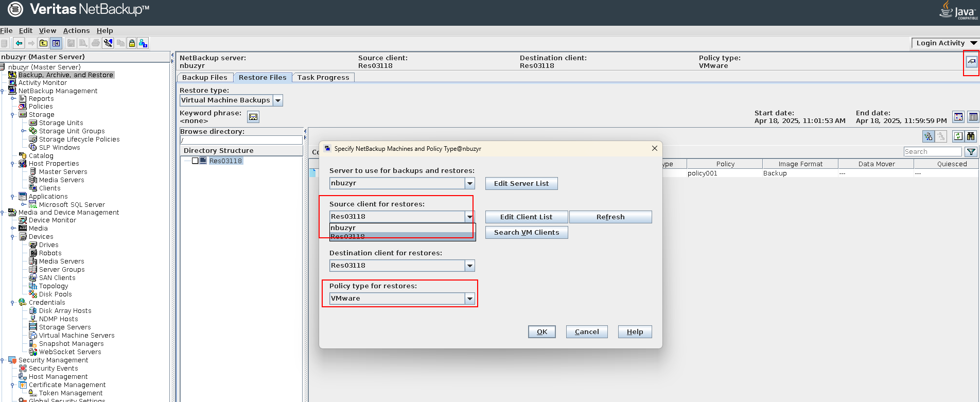Click the preview media tree icon
The height and width of the screenshot is (402, 980).
point(928,136)
